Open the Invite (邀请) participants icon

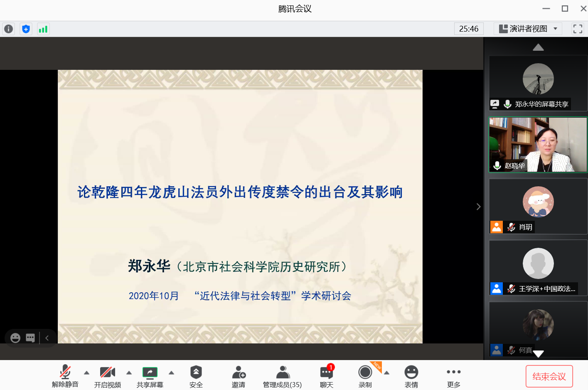click(x=239, y=376)
